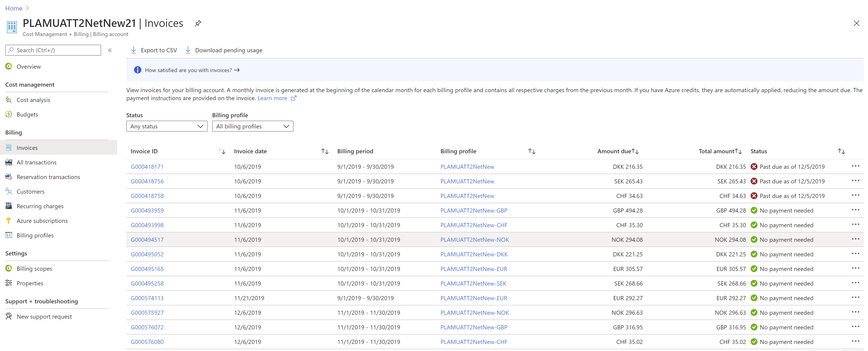The image size is (868, 351).
Task: Sort table by Billing profile arrows
Action: (532, 151)
